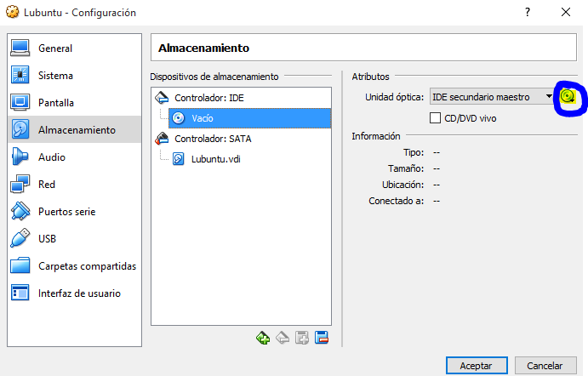Click the remove attachment icon

pos(322,338)
